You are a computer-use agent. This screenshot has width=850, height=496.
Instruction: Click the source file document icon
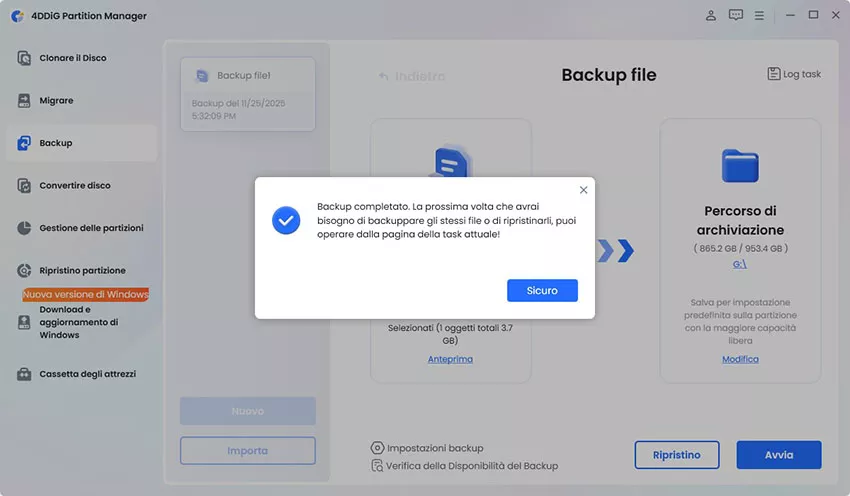[451, 162]
